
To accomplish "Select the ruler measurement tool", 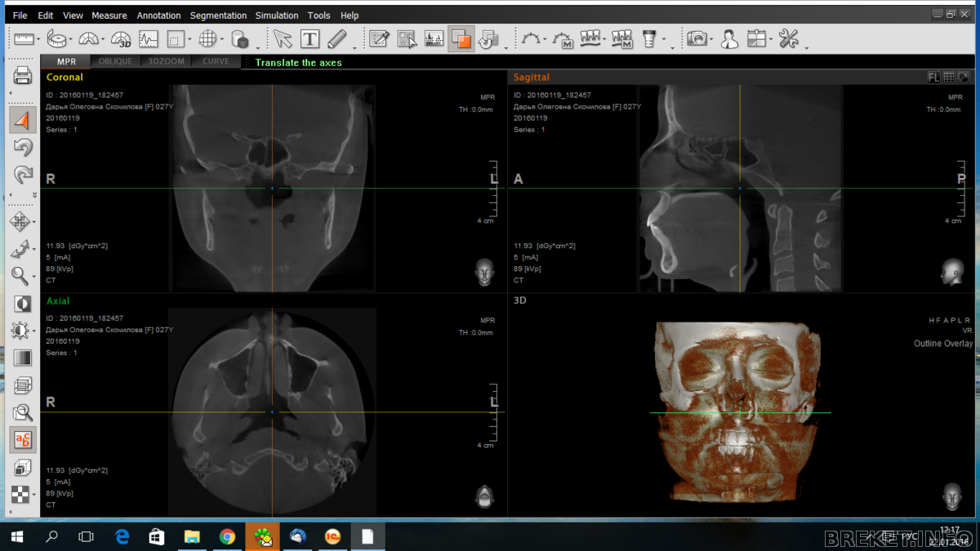I will (23, 38).
